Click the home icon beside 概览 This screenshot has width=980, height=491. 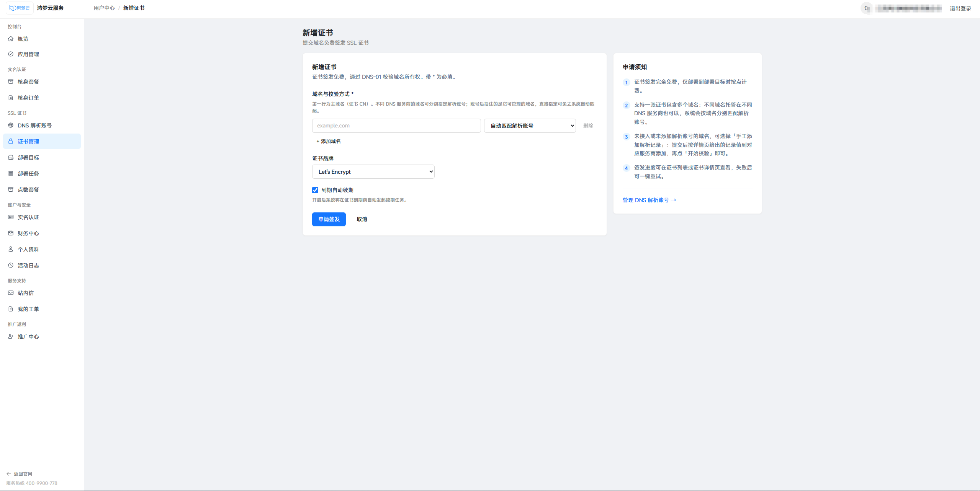11,39
